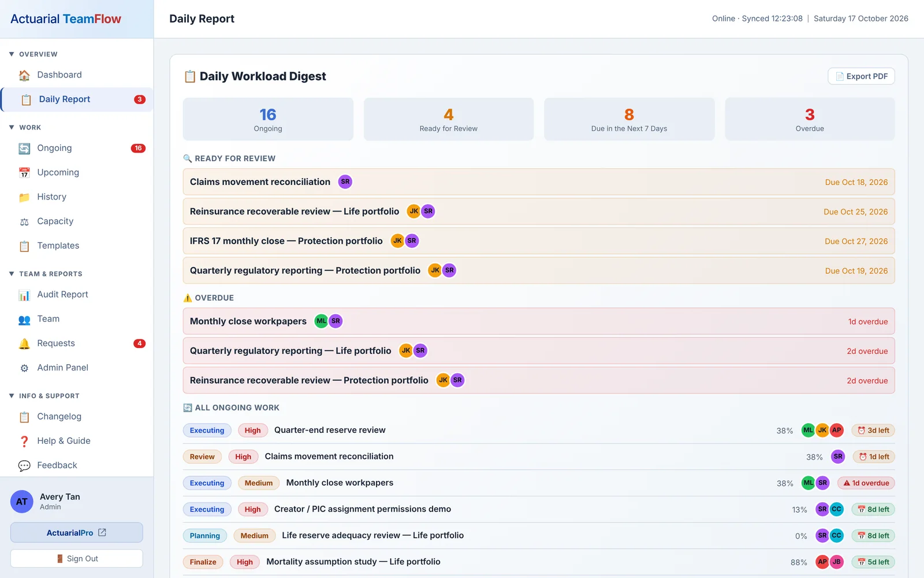Click the Changelog clipboard icon

[x=24, y=417]
